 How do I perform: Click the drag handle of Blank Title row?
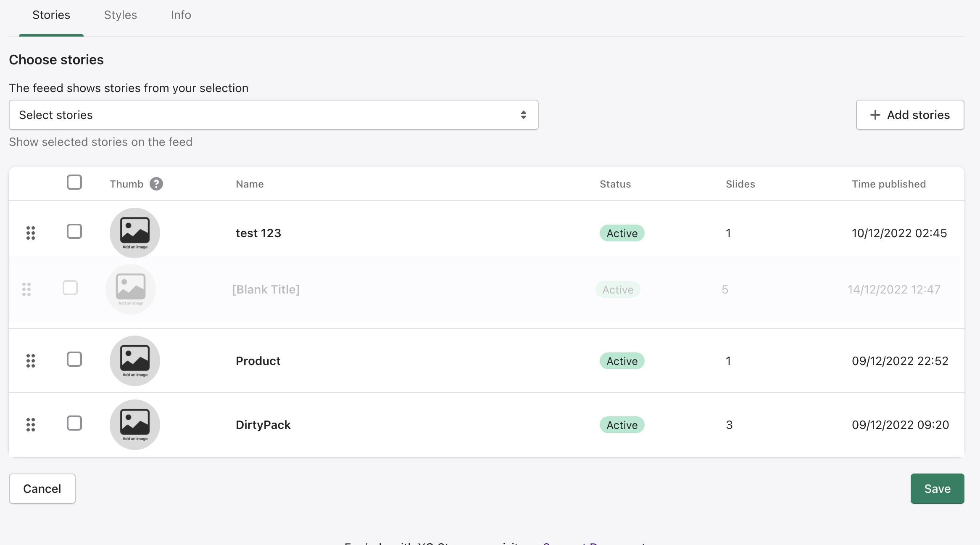pos(26,289)
